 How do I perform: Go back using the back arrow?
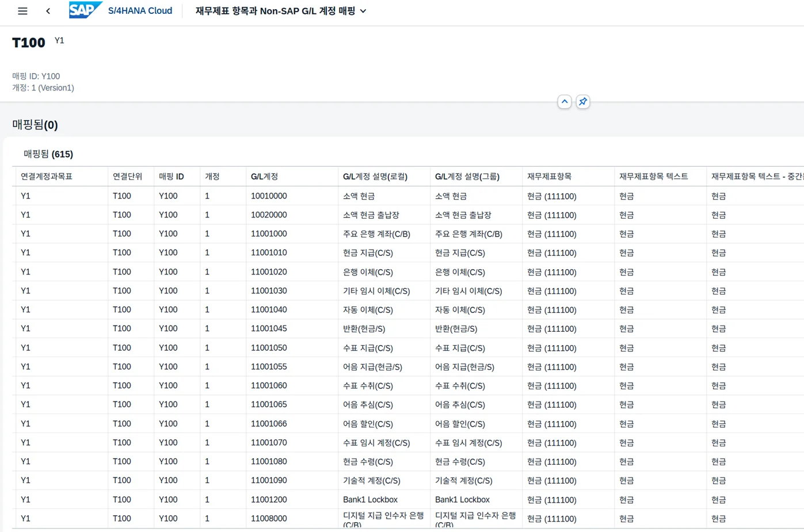[48, 11]
